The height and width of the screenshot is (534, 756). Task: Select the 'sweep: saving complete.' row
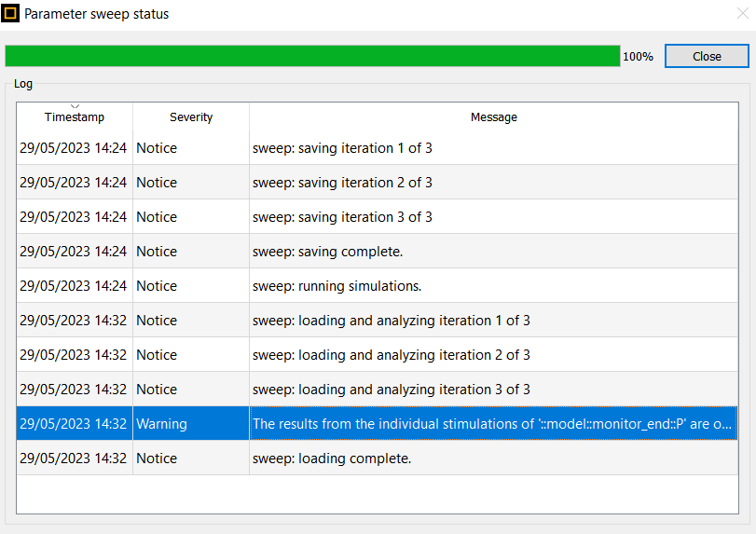tap(377, 251)
